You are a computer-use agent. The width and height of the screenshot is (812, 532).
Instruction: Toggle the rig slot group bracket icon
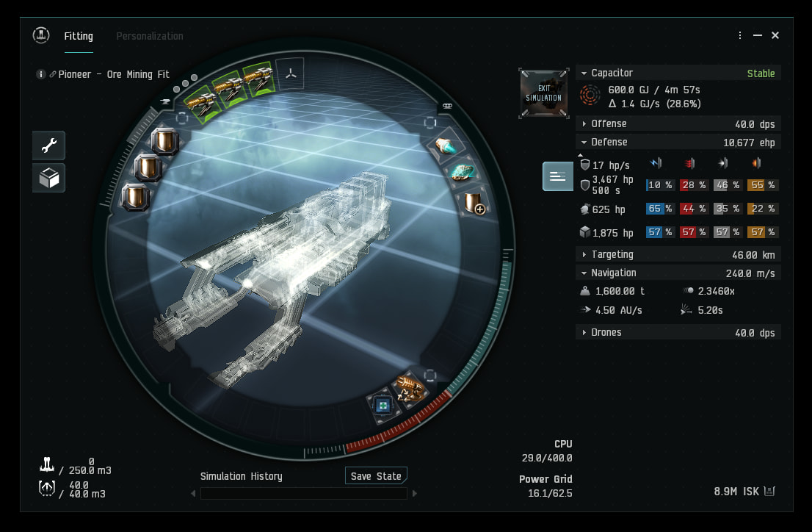[x=429, y=375]
